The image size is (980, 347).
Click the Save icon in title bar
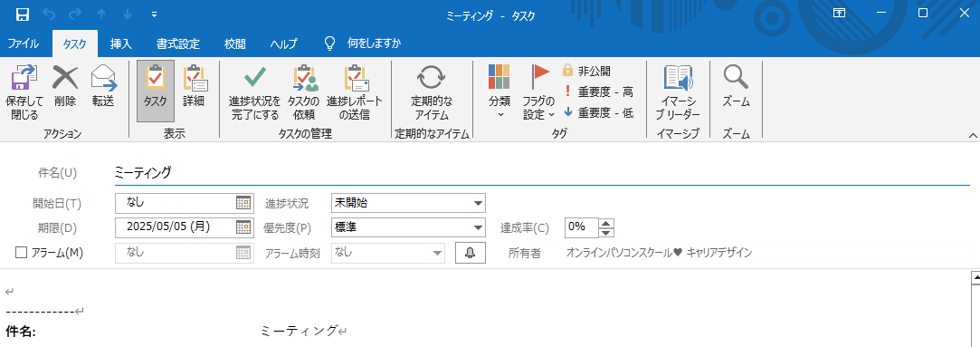[22, 14]
